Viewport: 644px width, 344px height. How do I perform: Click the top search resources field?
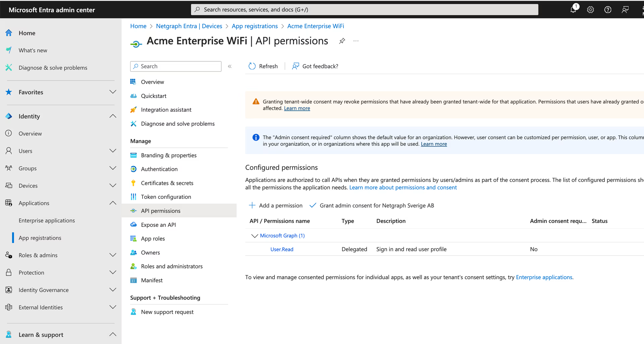pyautogui.click(x=365, y=9)
